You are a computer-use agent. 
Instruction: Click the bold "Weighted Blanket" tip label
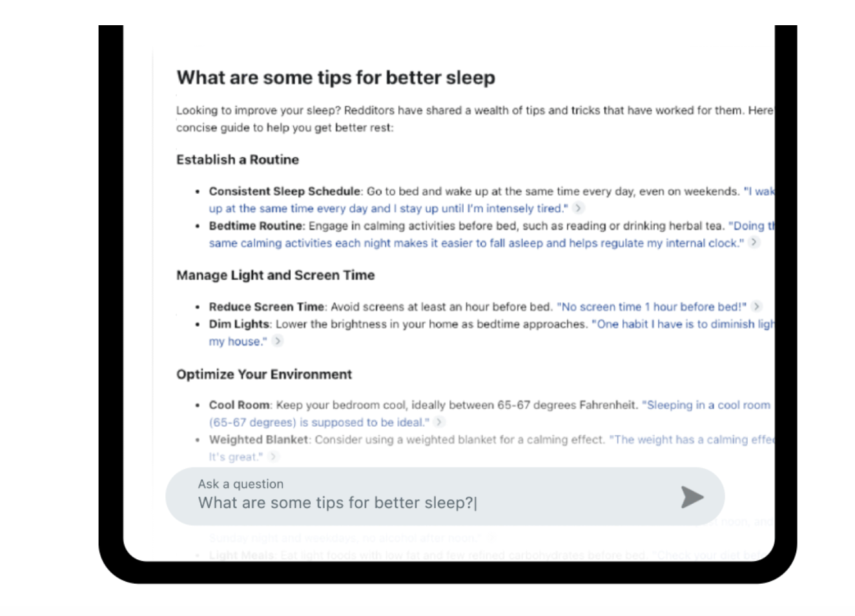point(258,440)
